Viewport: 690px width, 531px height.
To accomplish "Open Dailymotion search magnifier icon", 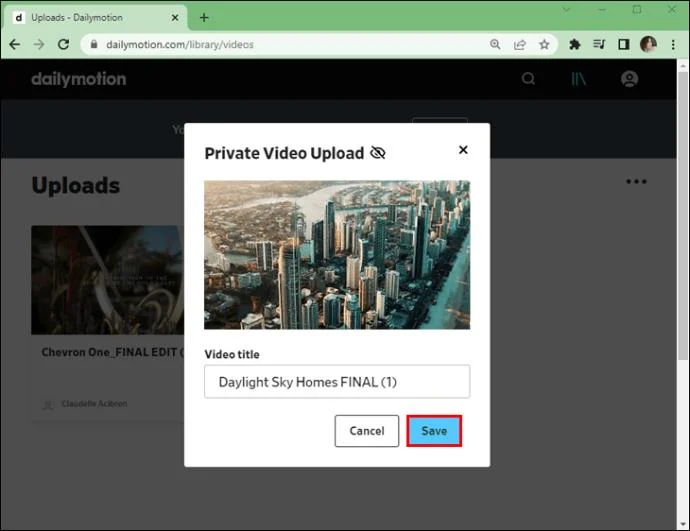I will (x=528, y=79).
